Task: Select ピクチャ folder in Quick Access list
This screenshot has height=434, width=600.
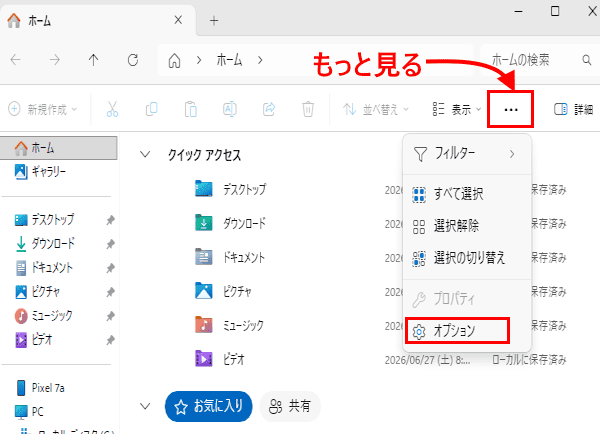Action: pos(223,291)
